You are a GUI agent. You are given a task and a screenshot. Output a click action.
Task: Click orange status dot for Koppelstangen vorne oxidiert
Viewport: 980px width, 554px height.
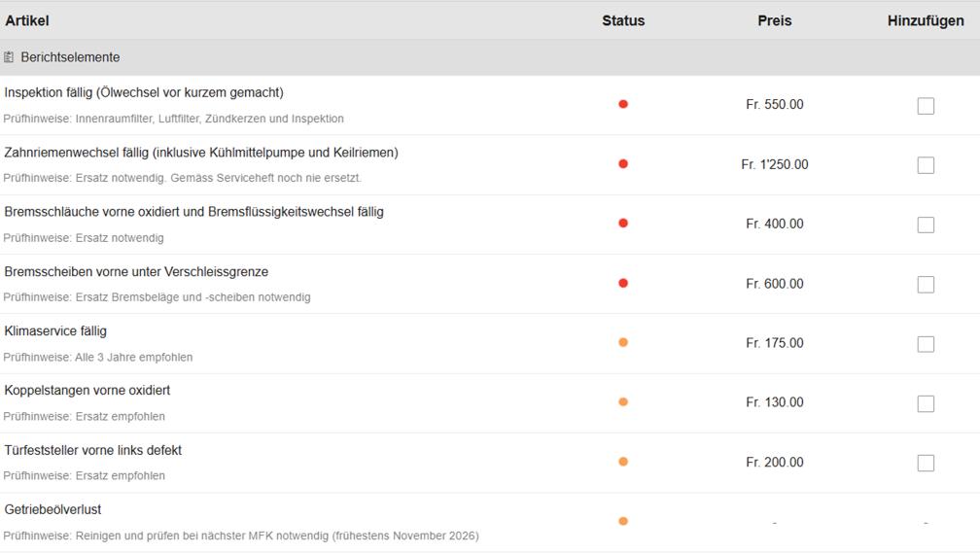click(623, 402)
